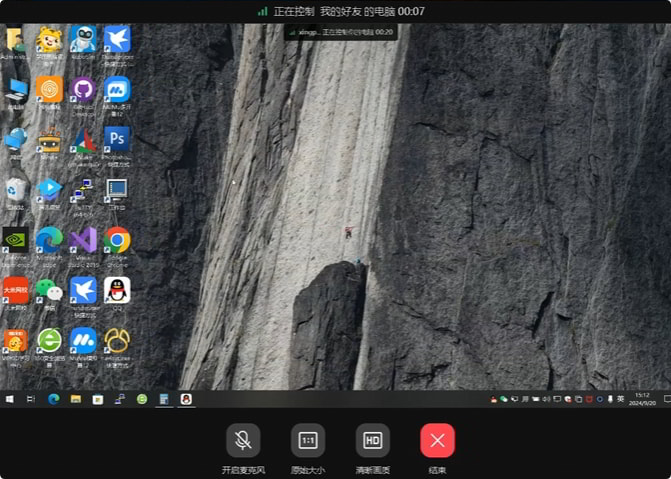The image size is (671, 479).
Task: Launch the Visual Studio desktop shortcut
Action: click(x=83, y=240)
